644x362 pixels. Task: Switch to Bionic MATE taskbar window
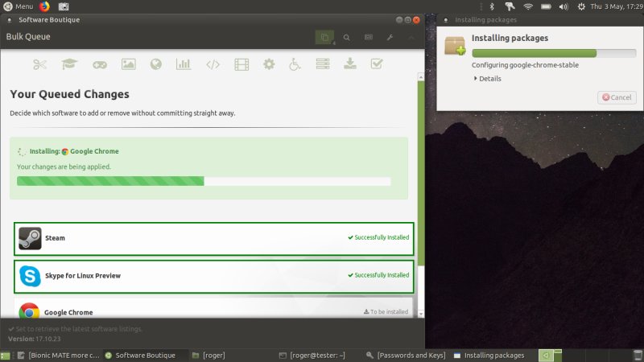[59, 356]
